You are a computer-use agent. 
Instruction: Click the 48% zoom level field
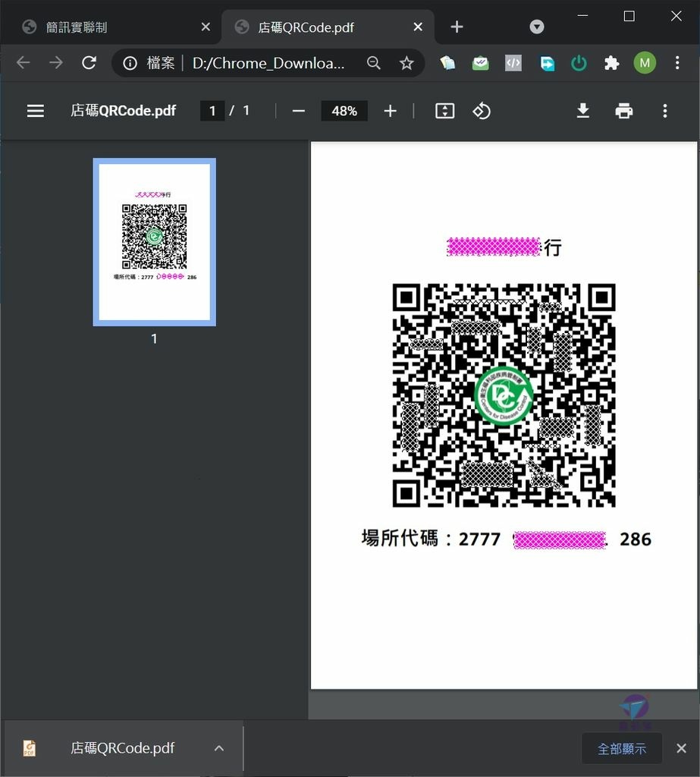[344, 111]
